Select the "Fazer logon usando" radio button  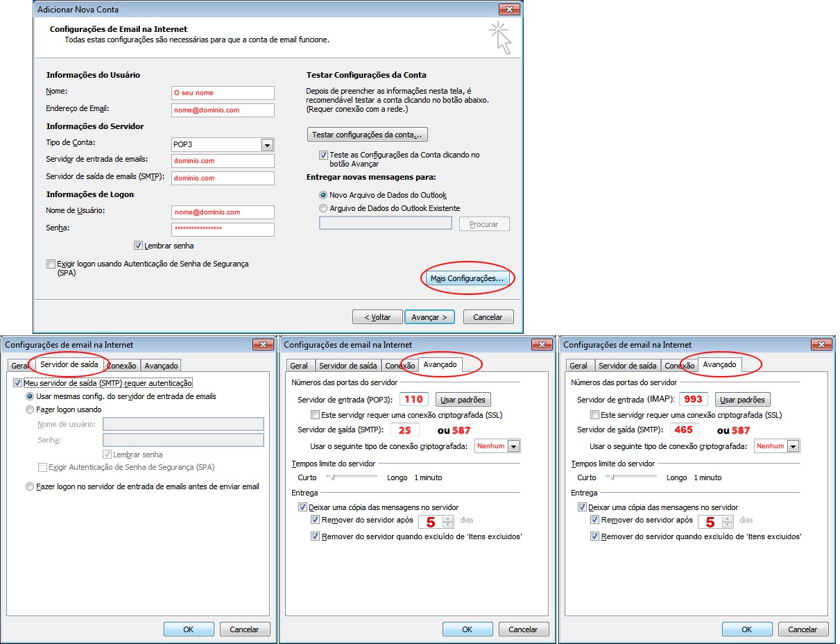pos(30,409)
